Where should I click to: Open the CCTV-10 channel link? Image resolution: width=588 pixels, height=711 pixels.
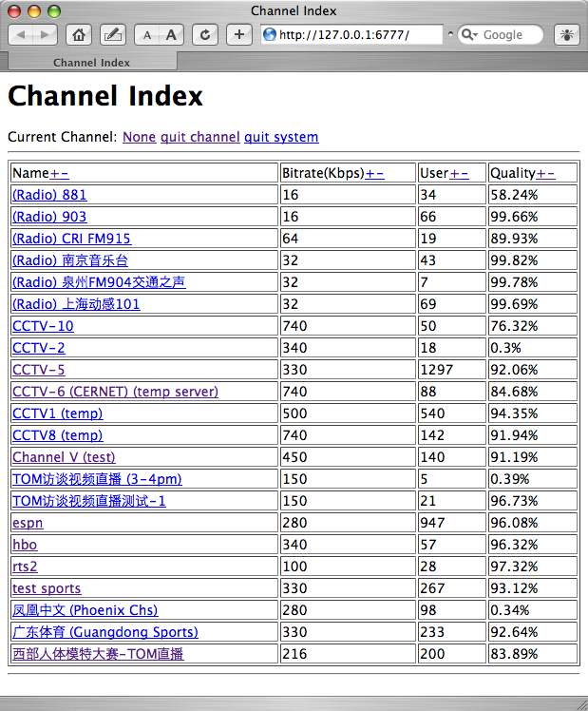(43, 326)
